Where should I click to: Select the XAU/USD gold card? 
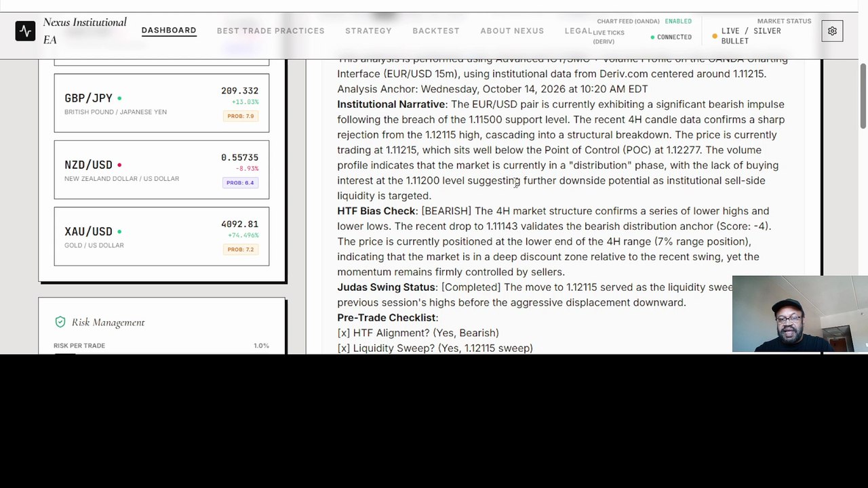click(161, 236)
